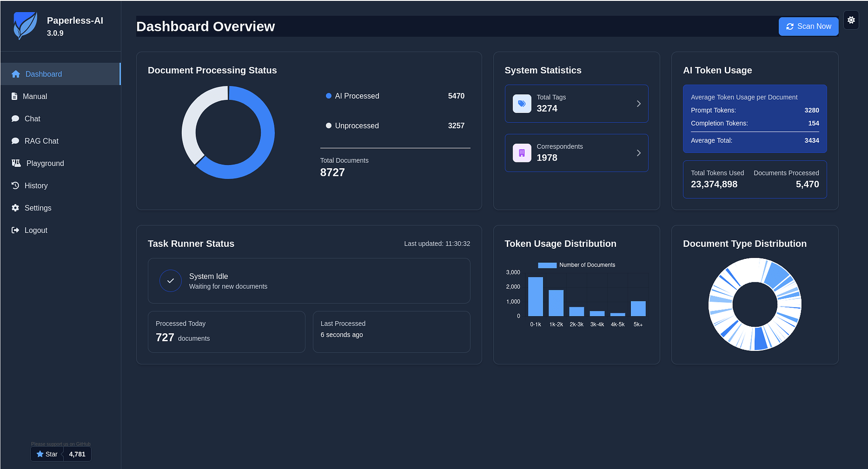
Task: Click the Total Tags tag icon
Action: click(x=522, y=104)
